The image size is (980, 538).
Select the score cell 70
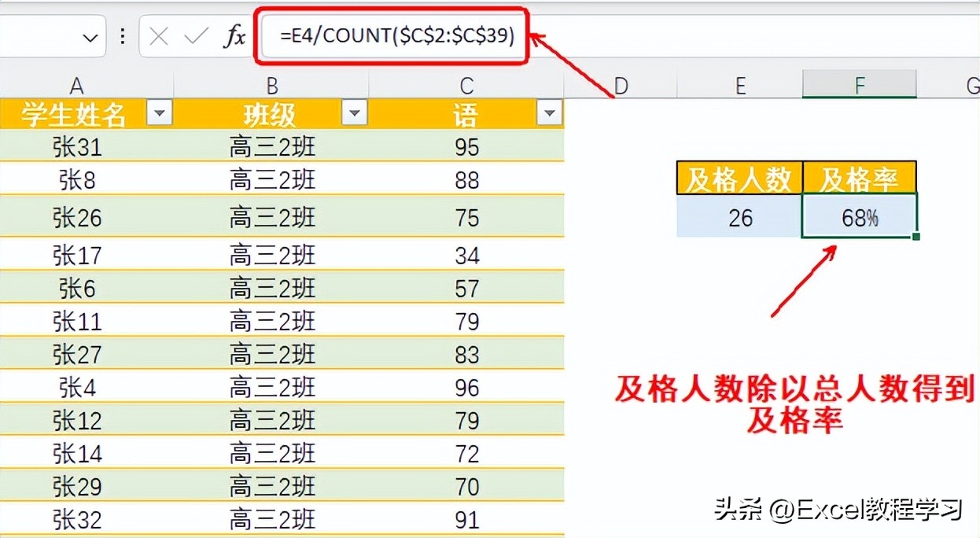pos(467,486)
